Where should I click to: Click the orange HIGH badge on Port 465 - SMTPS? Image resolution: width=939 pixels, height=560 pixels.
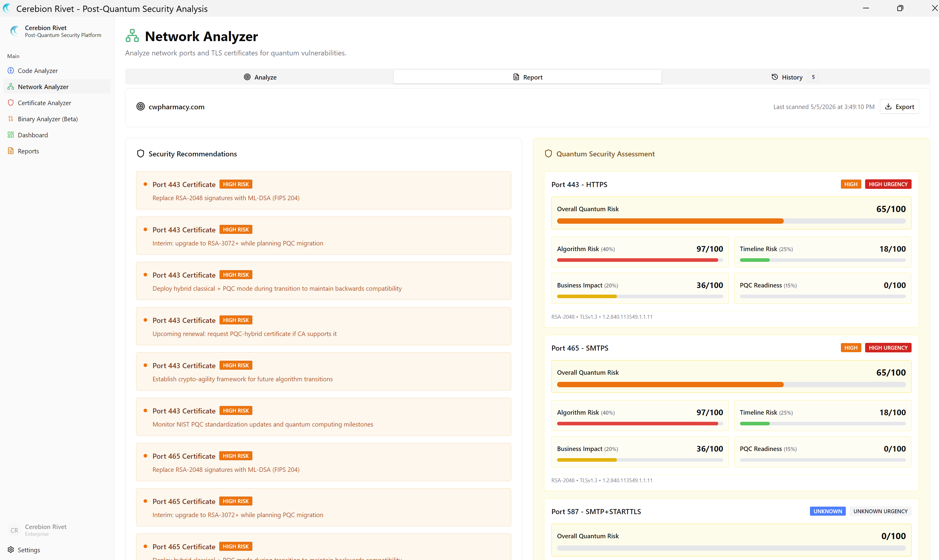[851, 348]
